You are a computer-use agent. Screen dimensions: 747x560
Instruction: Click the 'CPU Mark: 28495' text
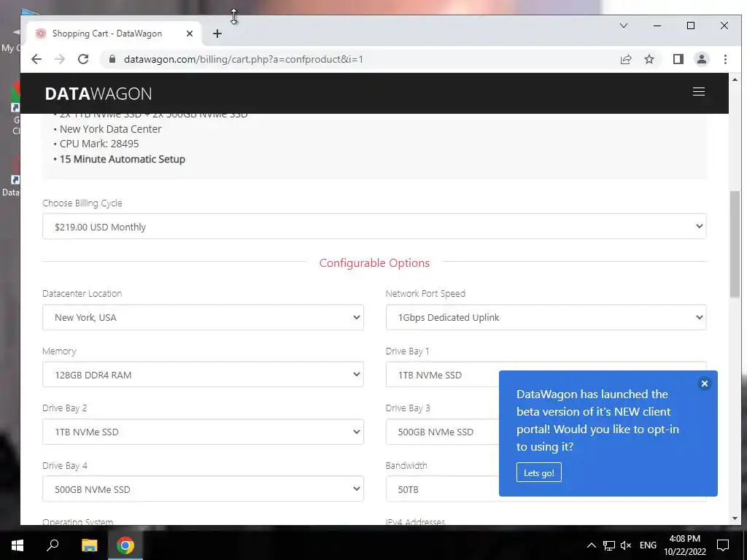(99, 144)
